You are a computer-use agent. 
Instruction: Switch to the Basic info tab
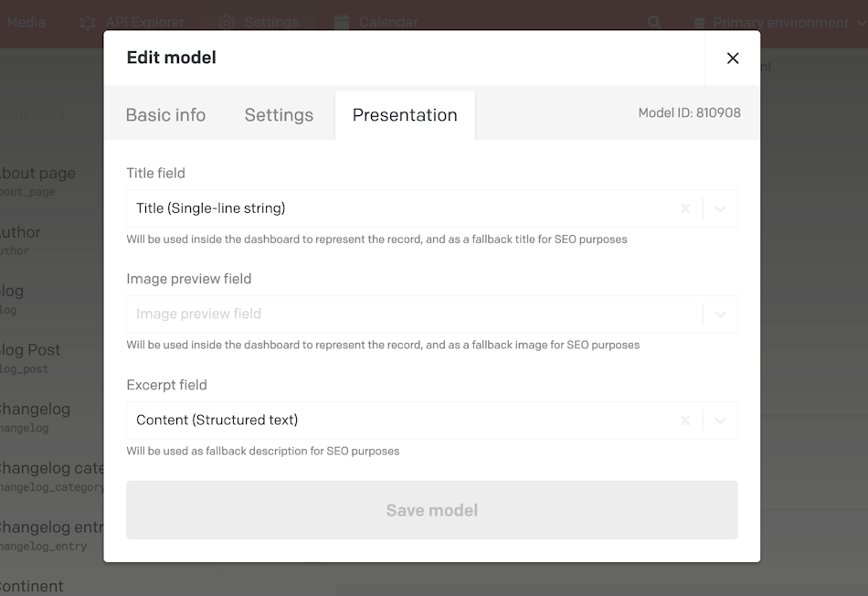tap(165, 114)
